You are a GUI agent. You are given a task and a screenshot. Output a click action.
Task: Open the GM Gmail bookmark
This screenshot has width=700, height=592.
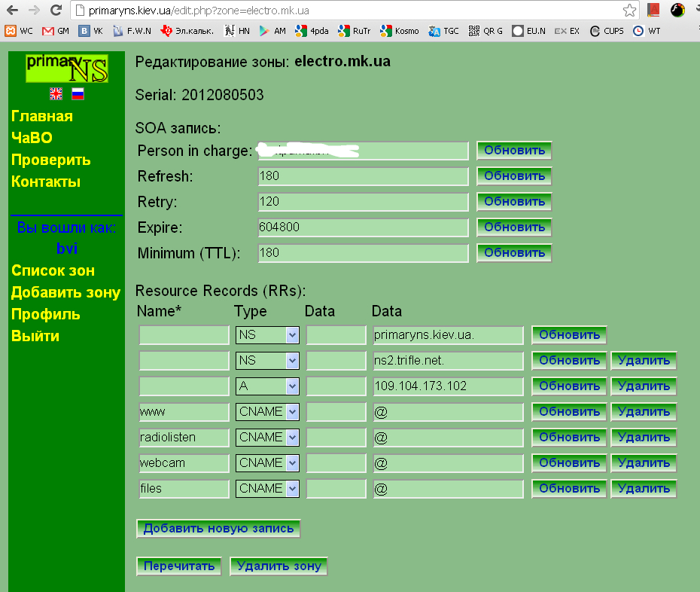click(56, 31)
